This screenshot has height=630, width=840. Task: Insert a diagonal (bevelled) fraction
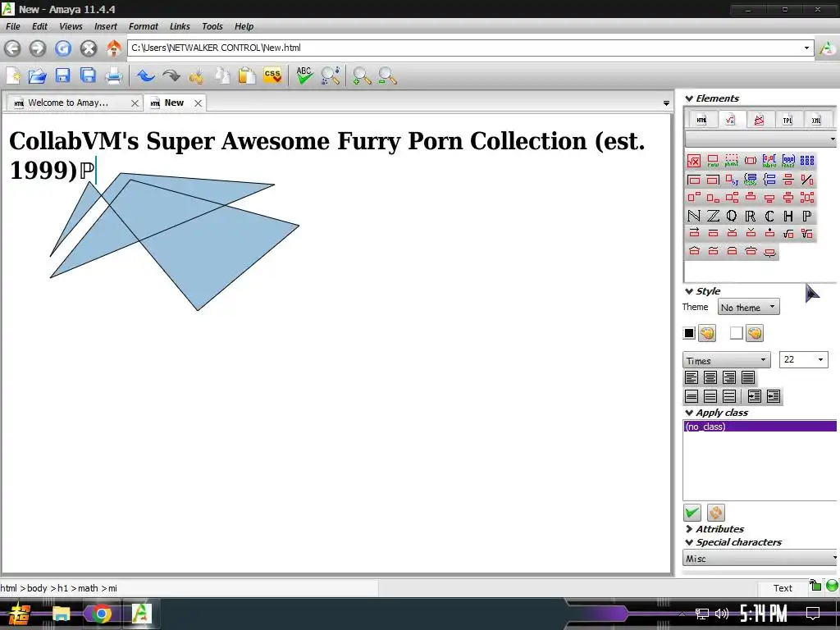pos(807,179)
